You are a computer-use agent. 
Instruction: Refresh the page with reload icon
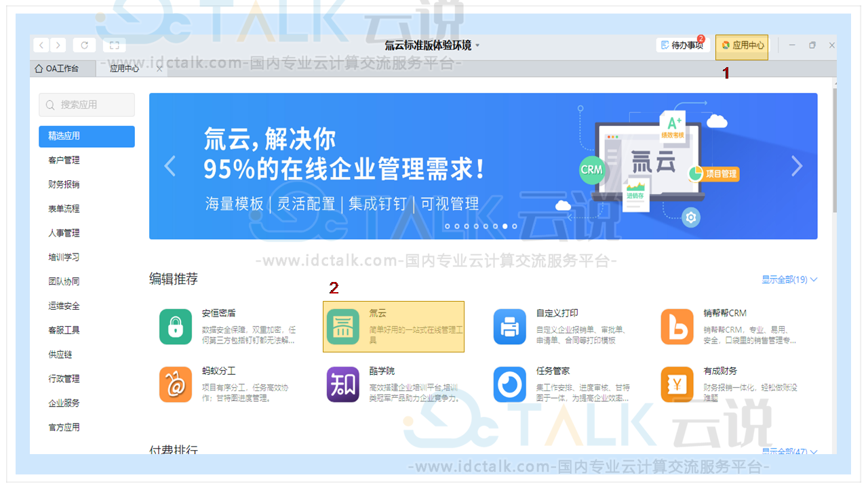pos(84,45)
